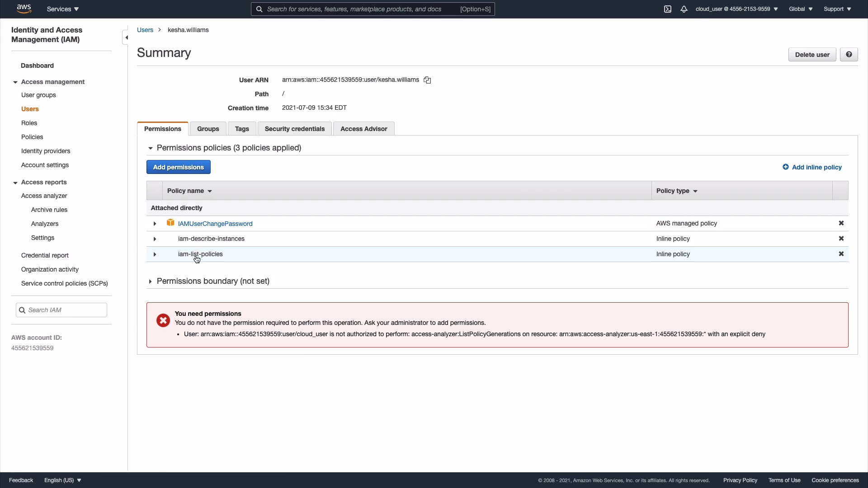Click the AWS logo home icon

(x=24, y=9)
